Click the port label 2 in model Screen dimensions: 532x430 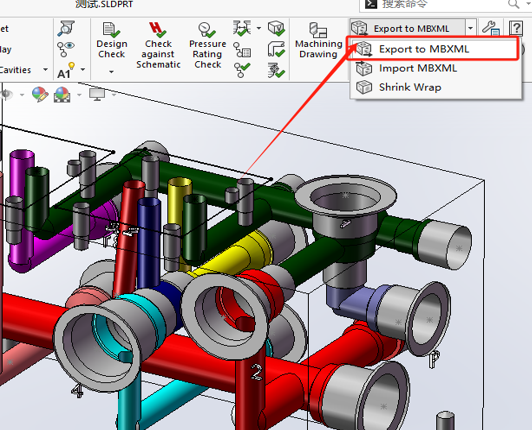257,372
